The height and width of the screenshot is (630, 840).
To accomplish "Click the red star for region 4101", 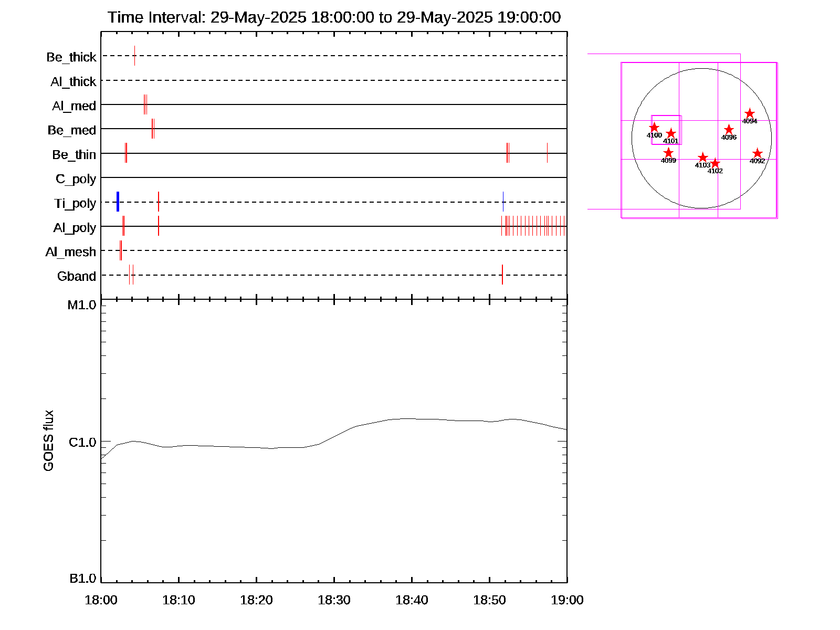I will (x=671, y=133).
